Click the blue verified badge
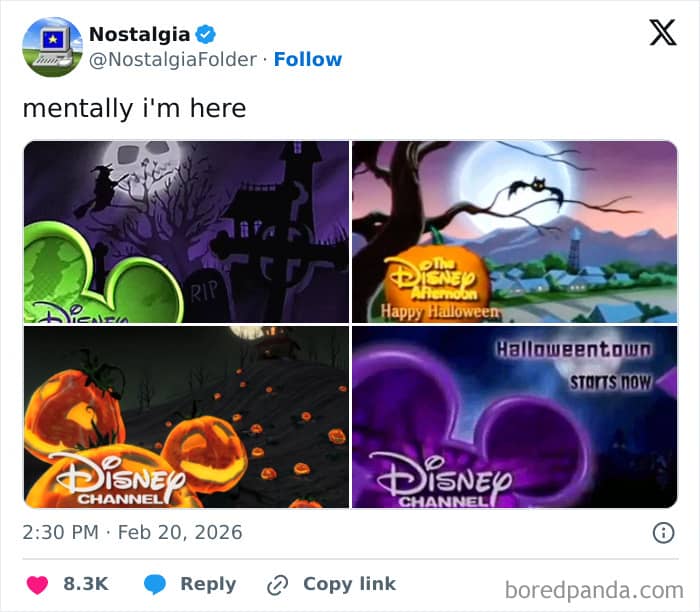This screenshot has height=612, width=700. (206, 34)
